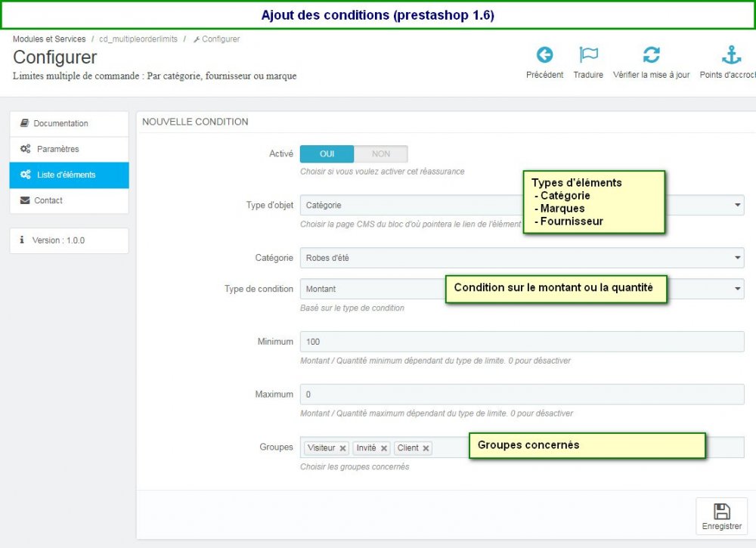756x548 pixels.
Task: Click the Traduire flag icon
Action: point(588,55)
